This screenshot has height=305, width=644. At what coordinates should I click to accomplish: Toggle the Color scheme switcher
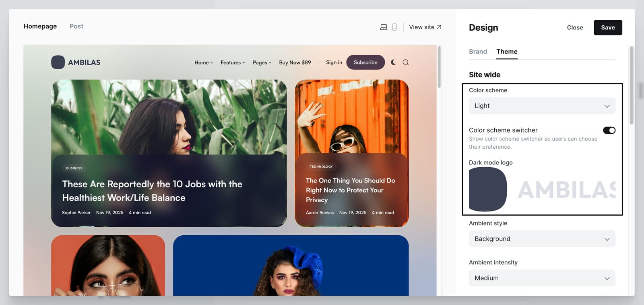point(609,130)
